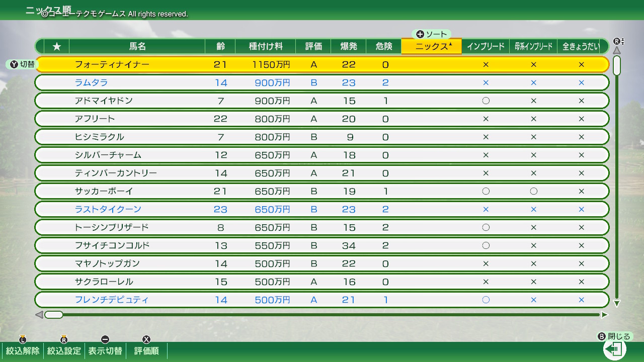This screenshot has height=362, width=644.
Task: Select the インブリード column tab
Action: coord(486,46)
